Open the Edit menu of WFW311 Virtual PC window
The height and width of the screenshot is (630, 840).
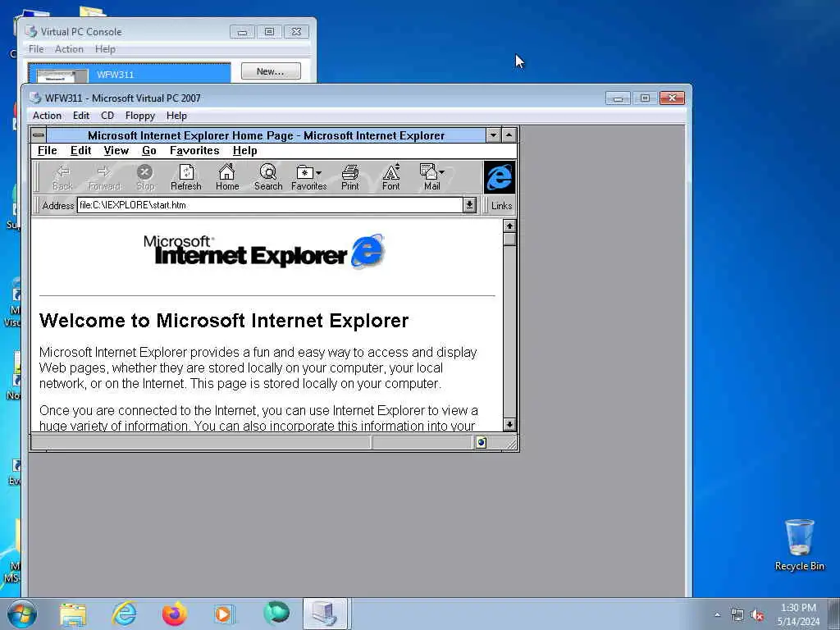point(81,116)
